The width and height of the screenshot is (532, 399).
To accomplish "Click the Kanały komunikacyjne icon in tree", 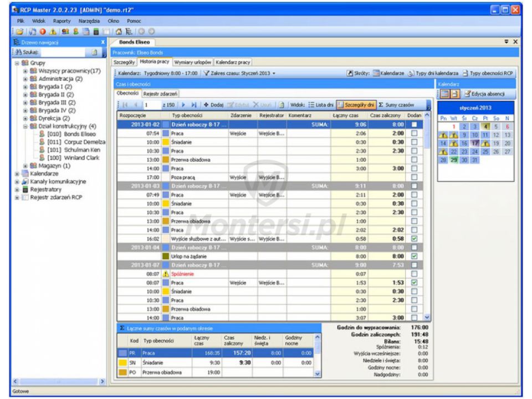I will click(25, 182).
